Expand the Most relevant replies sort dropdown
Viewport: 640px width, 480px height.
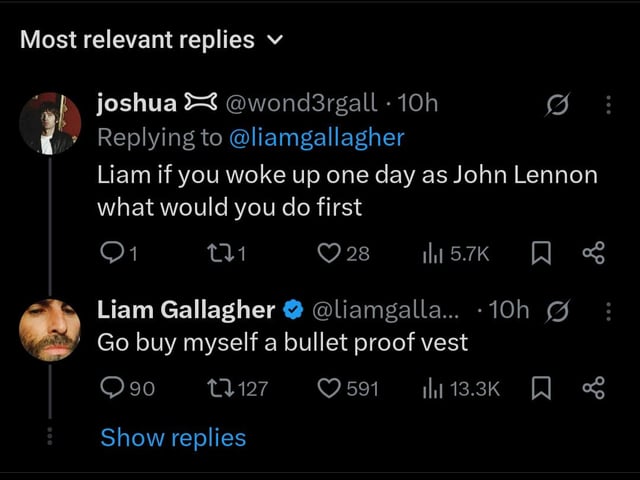pos(151,40)
